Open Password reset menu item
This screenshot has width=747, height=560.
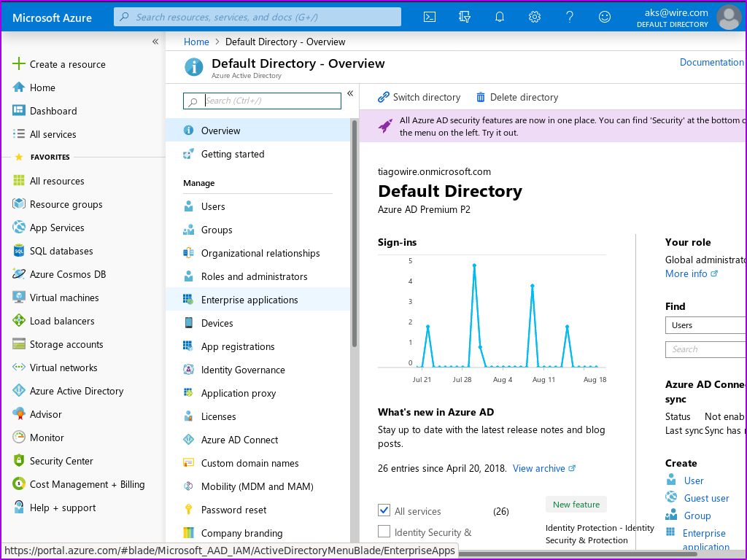point(258,510)
